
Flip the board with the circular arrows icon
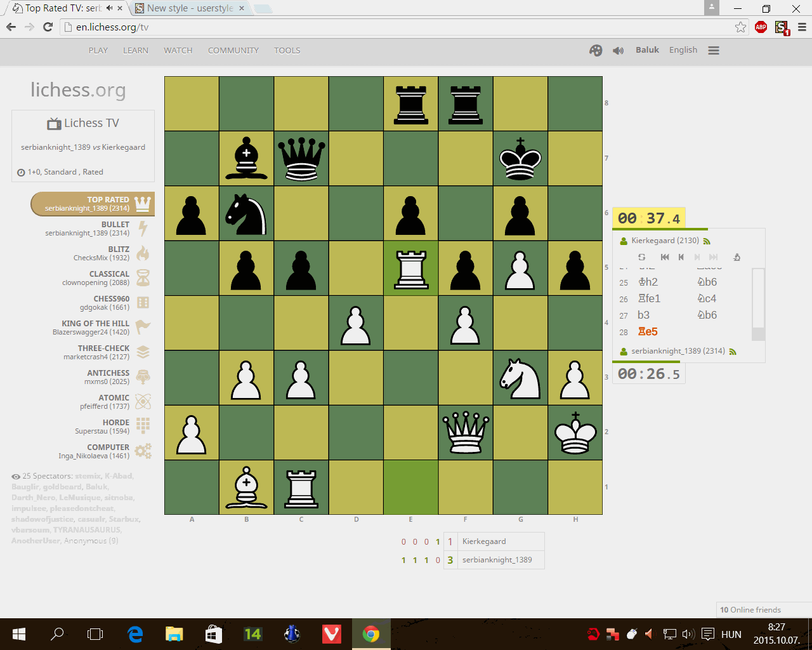[641, 257]
